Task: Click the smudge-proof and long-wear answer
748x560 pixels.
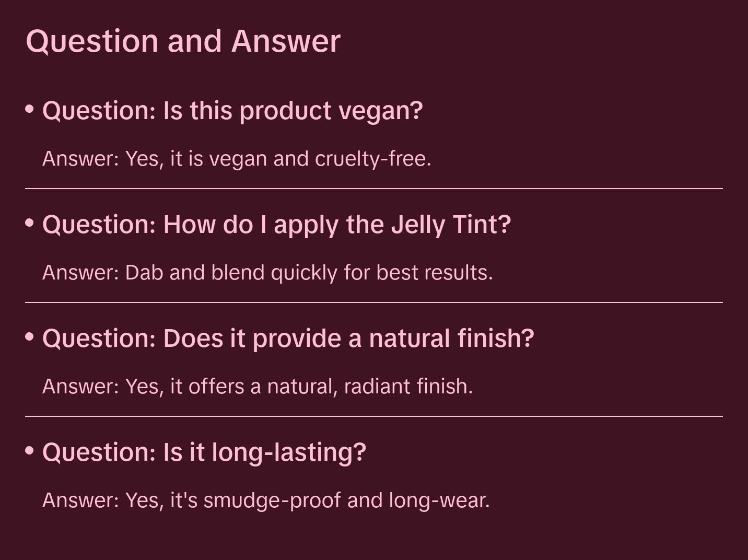Action: [266, 500]
